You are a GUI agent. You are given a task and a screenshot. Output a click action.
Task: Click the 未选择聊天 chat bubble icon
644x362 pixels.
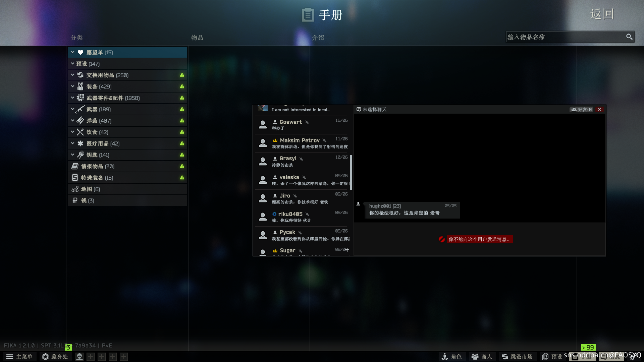pyautogui.click(x=359, y=110)
